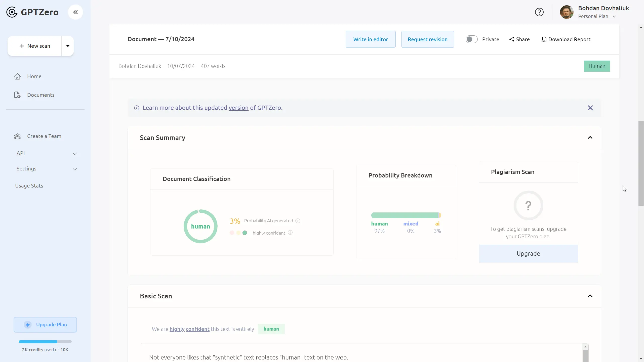The height and width of the screenshot is (362, 644).
Task: Click the Share icon
Action: tap(512, 39)
